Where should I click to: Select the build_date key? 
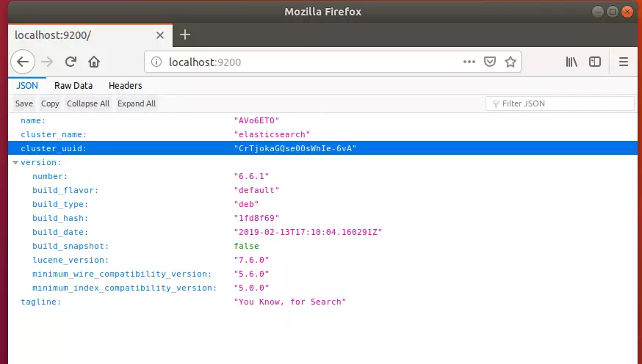click(60, 232)
